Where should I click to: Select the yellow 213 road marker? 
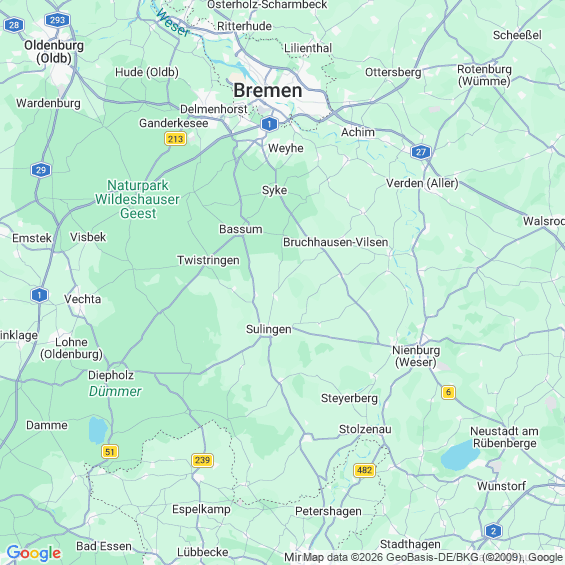pos(175,139)
